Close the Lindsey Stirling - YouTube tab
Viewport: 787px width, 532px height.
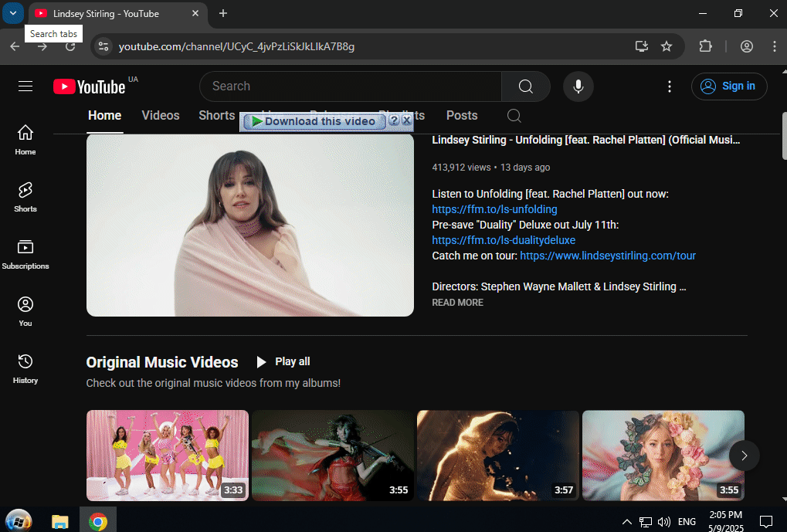(x=195, y=14)
